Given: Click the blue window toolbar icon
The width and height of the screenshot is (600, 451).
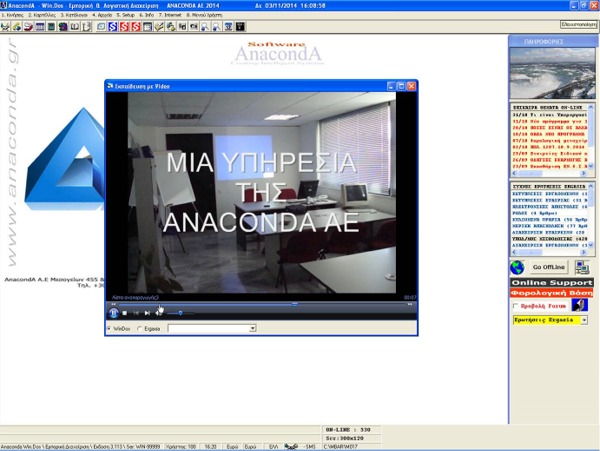Looking at the screenshot, I should [x=101, y=26].
